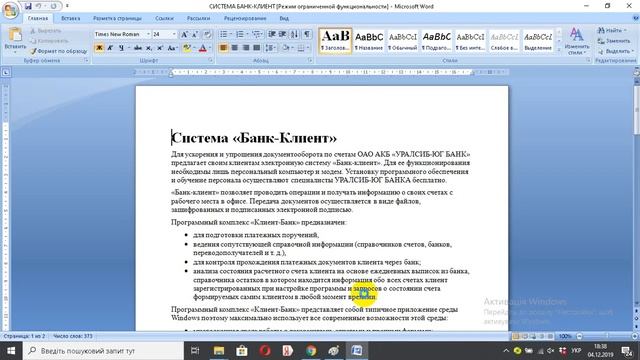Click the bulleted list icon
The height and width of the screenshot is (360, 640).
point(223,34)
